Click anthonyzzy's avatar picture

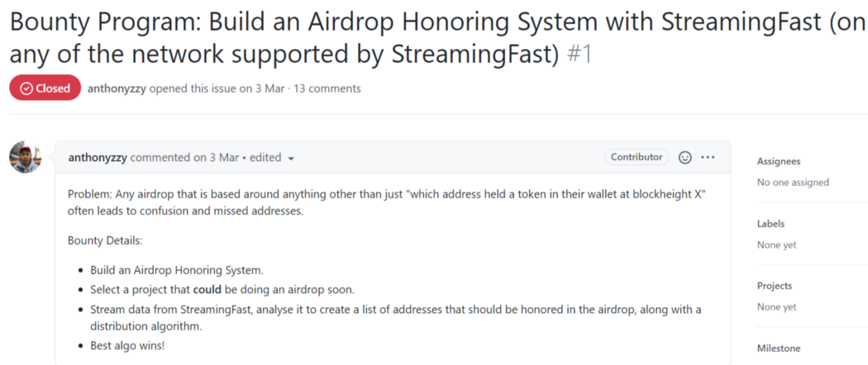click(25, 157)
